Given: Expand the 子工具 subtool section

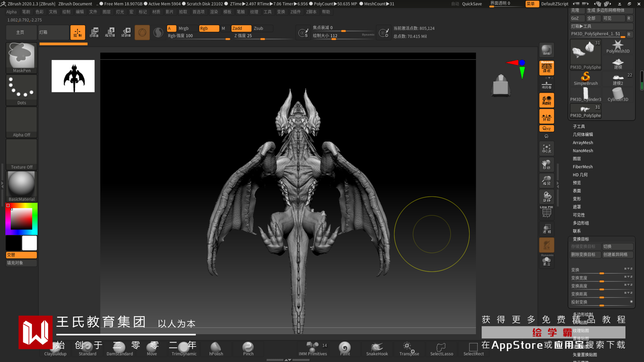Looking at the screenshot, I should (x=579, y=126).
